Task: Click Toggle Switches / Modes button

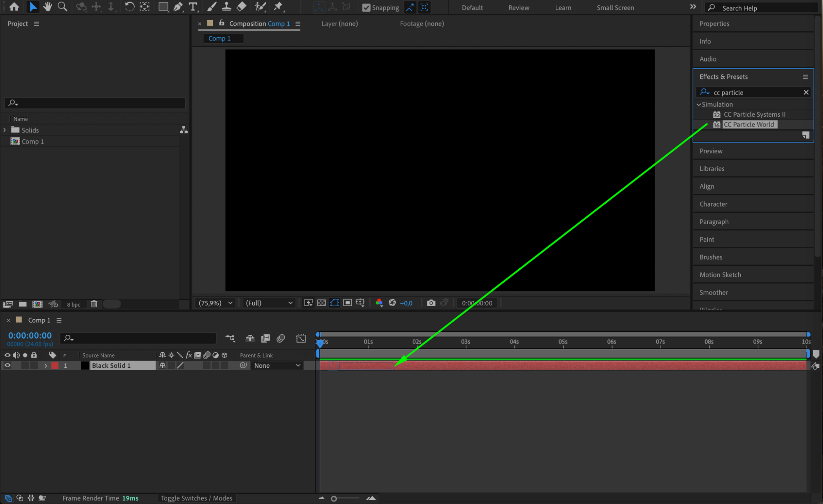Action: pos(196,498)
